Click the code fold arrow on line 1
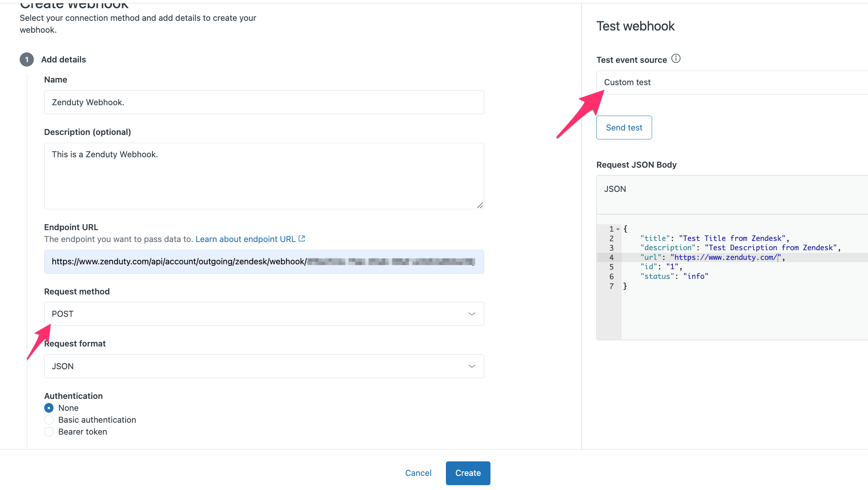The width and height of the screenshot is (868, 490). 618,229
